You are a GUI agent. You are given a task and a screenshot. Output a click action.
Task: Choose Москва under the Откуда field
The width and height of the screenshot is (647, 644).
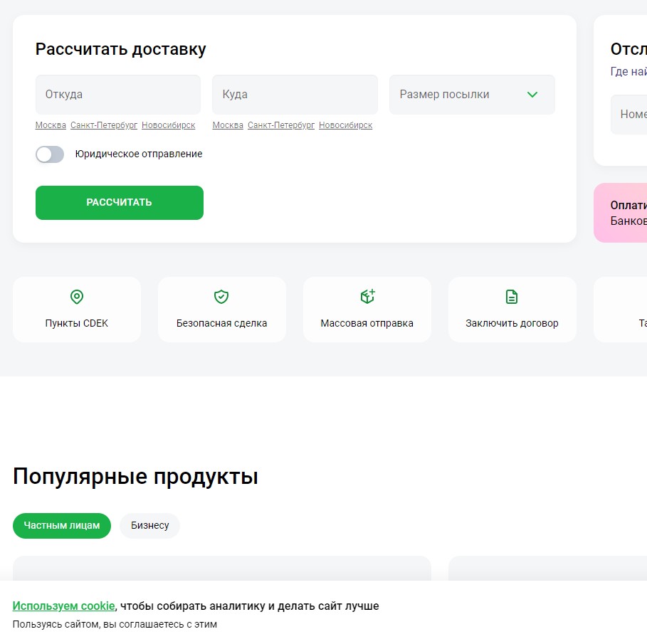pos(51,125)
